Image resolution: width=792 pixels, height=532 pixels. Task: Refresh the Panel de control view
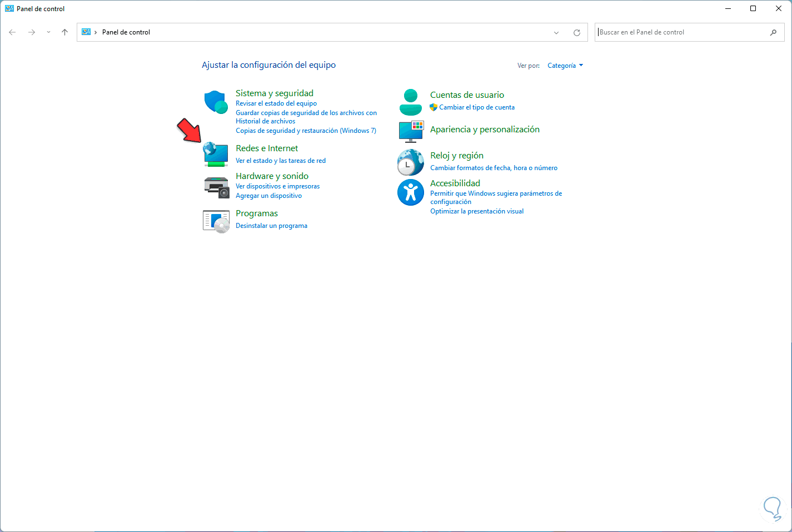[x=577, y=32]
